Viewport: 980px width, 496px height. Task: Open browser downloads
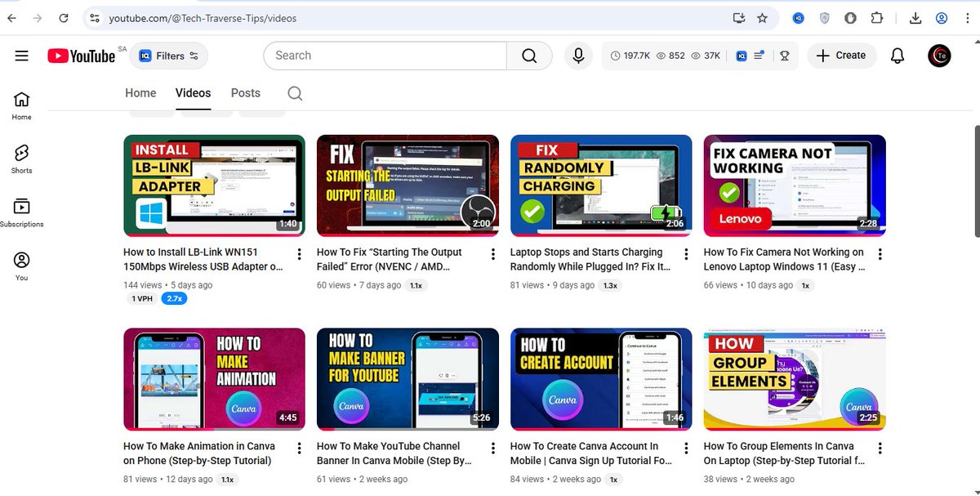915,18
